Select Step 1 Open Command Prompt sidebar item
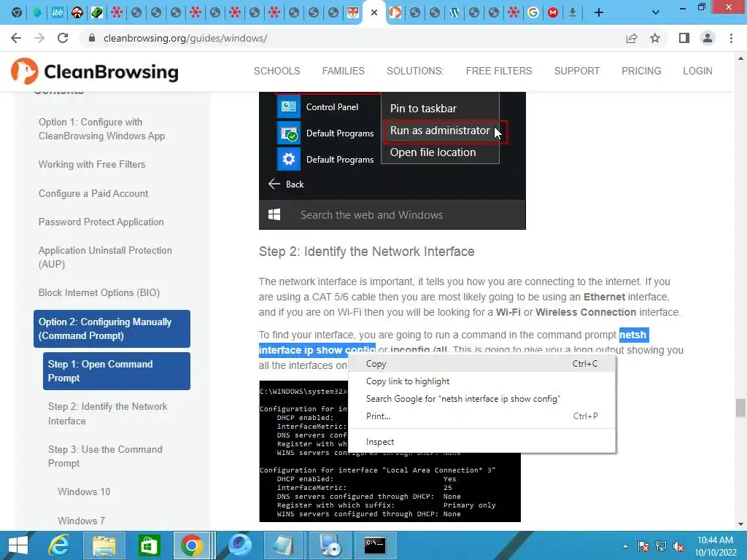 coord(117,371)
